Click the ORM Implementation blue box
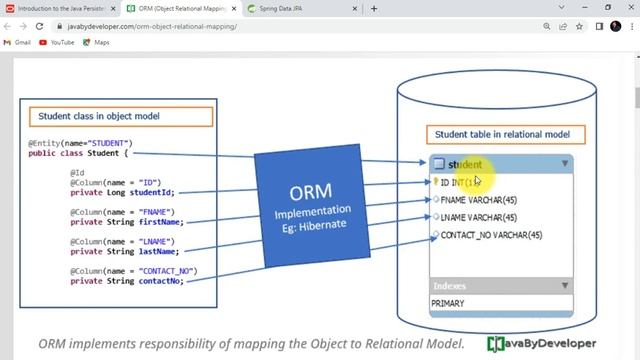Viewport: 640px width, 360px height. coord(312,206)
